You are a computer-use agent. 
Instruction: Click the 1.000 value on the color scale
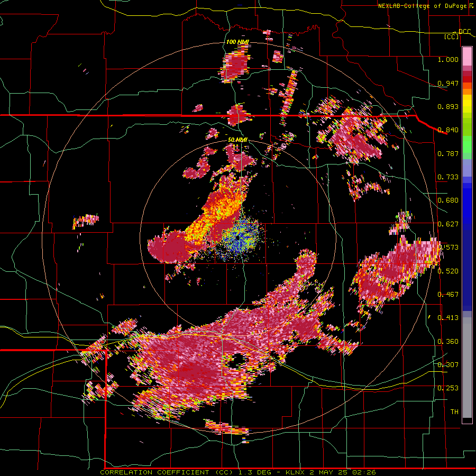pyautogui.click(x=448, y=59)
